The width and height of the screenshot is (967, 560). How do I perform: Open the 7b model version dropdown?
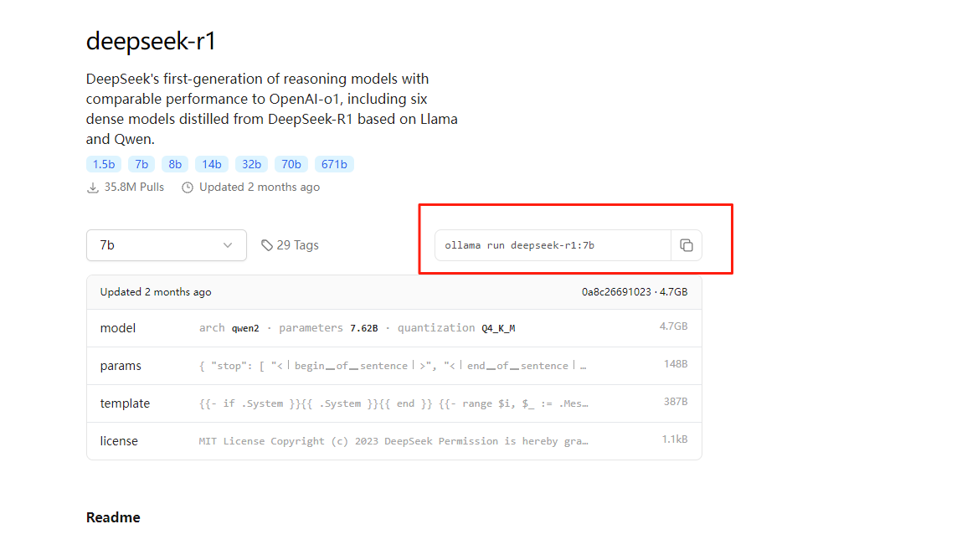click(x=167, y=245)
